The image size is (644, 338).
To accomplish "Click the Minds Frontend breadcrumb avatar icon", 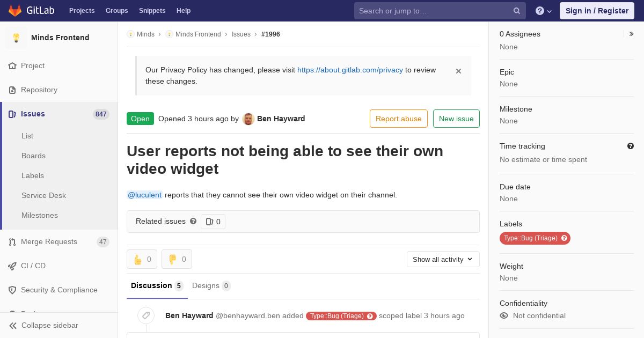I will (169, 34).
